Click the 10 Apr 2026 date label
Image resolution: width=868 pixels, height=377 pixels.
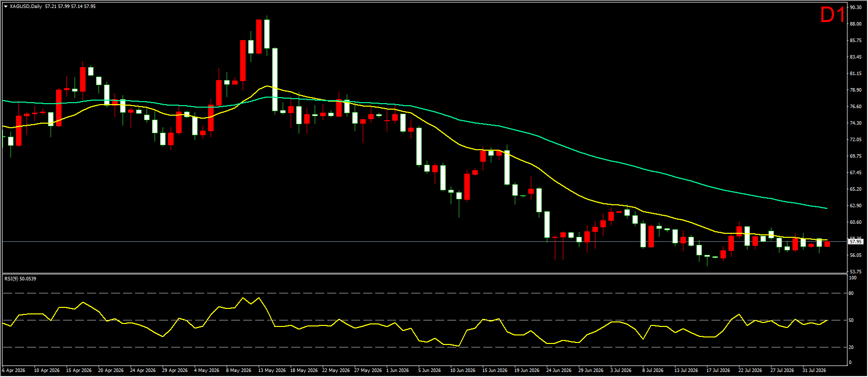tap(47, 371)
